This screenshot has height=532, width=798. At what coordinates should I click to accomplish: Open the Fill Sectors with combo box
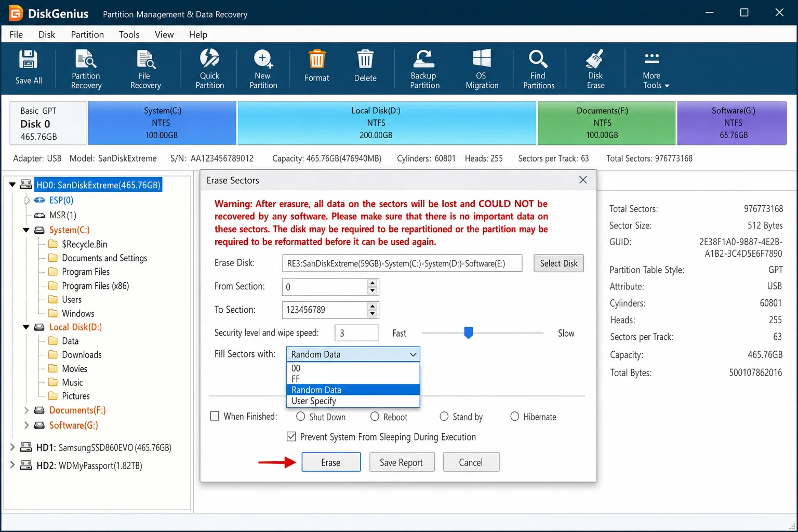click(353, 354)
